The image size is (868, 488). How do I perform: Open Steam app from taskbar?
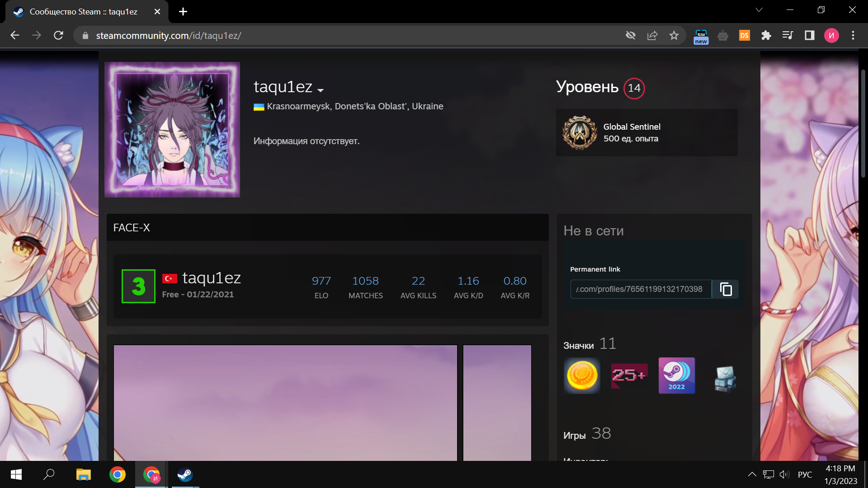pyautogui.click(x=185, y=474)
